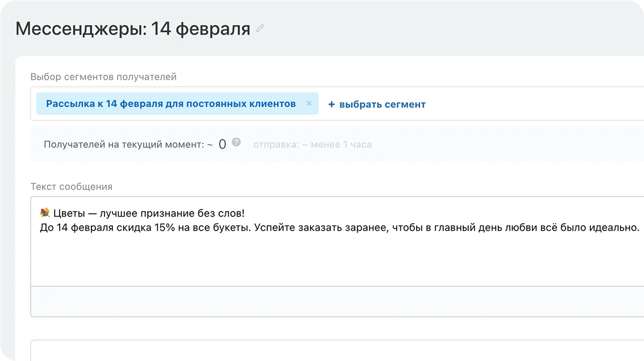Add a segment via выбрать сегмент
The image size is (644, 361).
click(377, 104)
